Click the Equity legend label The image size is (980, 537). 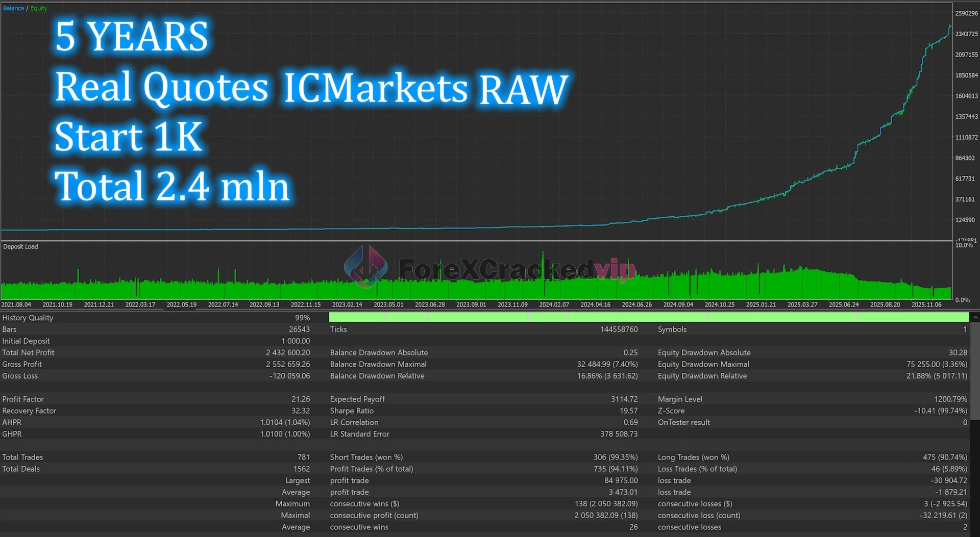click(x=39, y=8)
